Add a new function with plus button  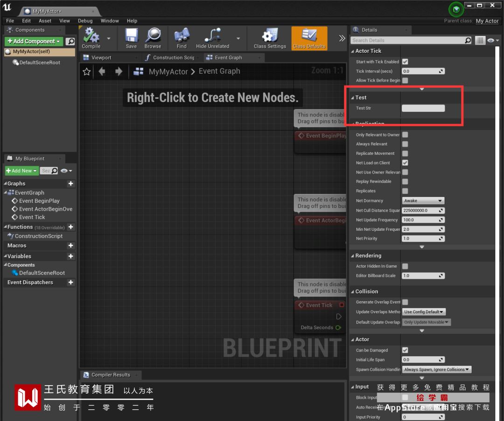71,227
